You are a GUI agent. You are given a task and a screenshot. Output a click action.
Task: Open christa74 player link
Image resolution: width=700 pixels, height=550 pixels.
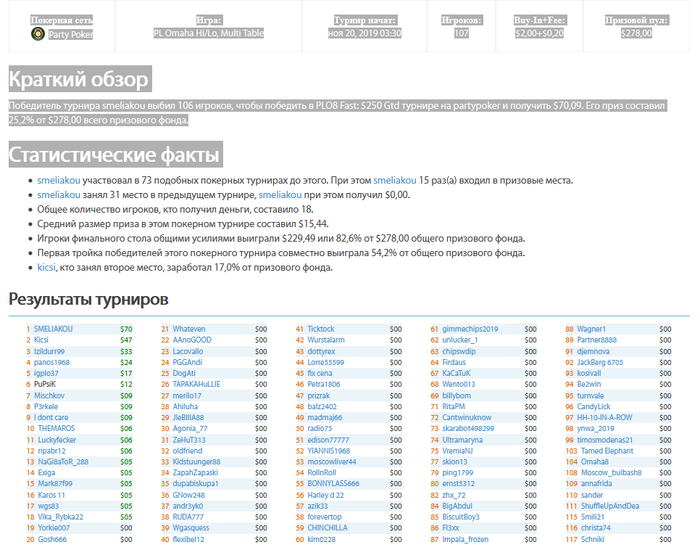596,528
